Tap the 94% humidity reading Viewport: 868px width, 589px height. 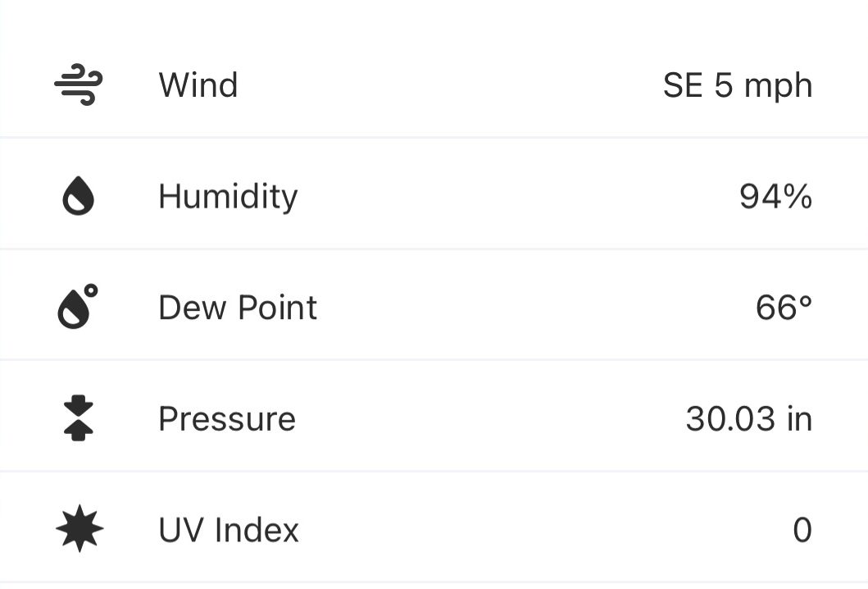775,197
